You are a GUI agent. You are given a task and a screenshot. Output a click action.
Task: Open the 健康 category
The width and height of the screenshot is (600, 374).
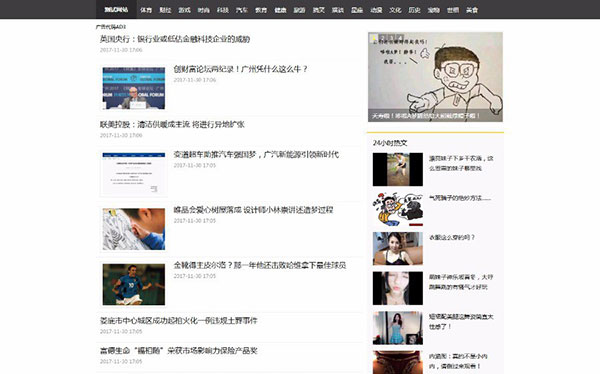click(280, 10)
